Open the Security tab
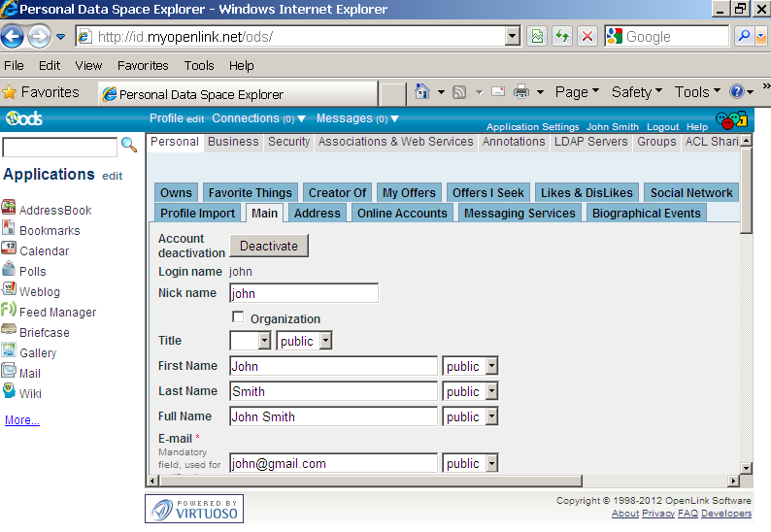771x532 pixels. point(288,142)
